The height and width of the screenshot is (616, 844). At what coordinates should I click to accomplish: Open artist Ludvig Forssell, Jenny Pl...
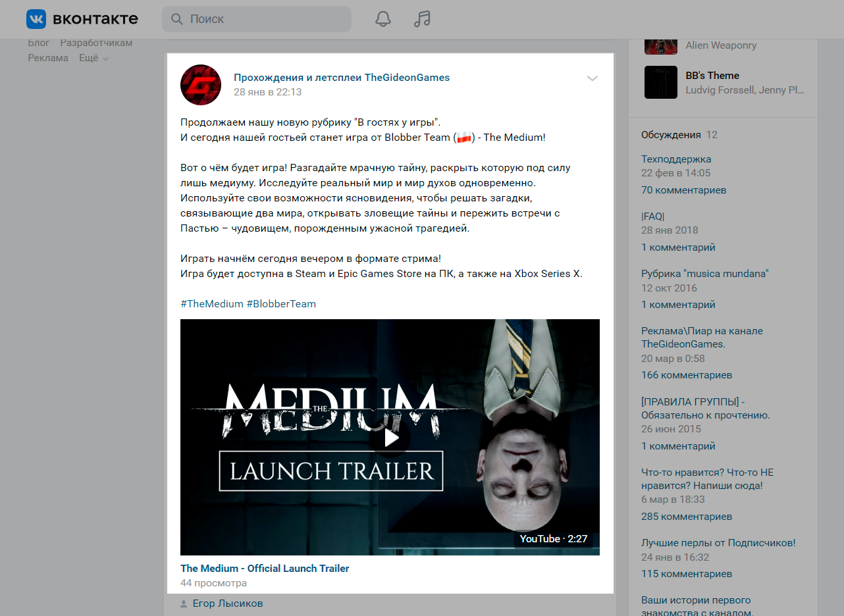(x=745, y=90)
